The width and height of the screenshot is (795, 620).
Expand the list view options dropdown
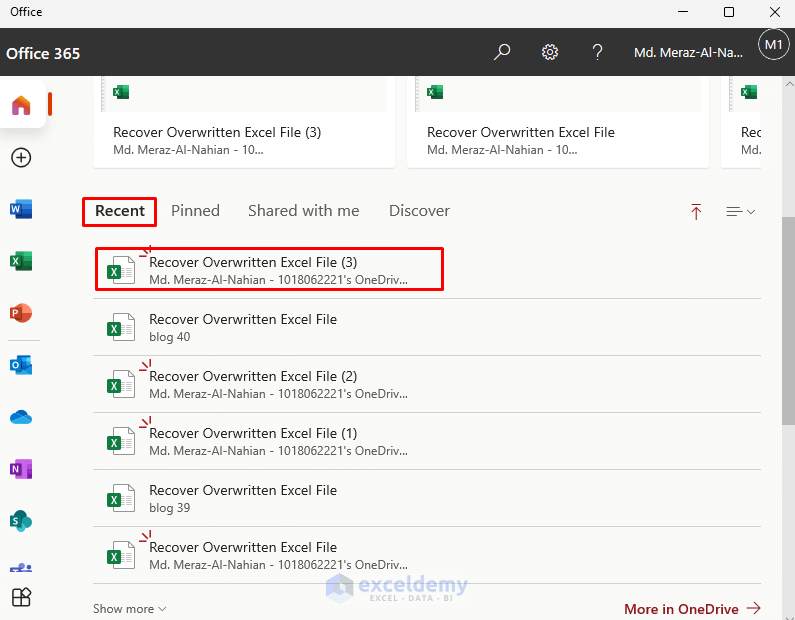pyautogui.click(x=740, y=211)
